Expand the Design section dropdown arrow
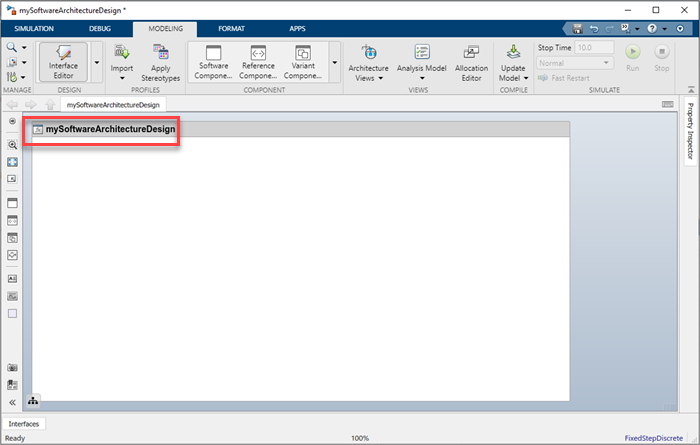 pos(97,62)
